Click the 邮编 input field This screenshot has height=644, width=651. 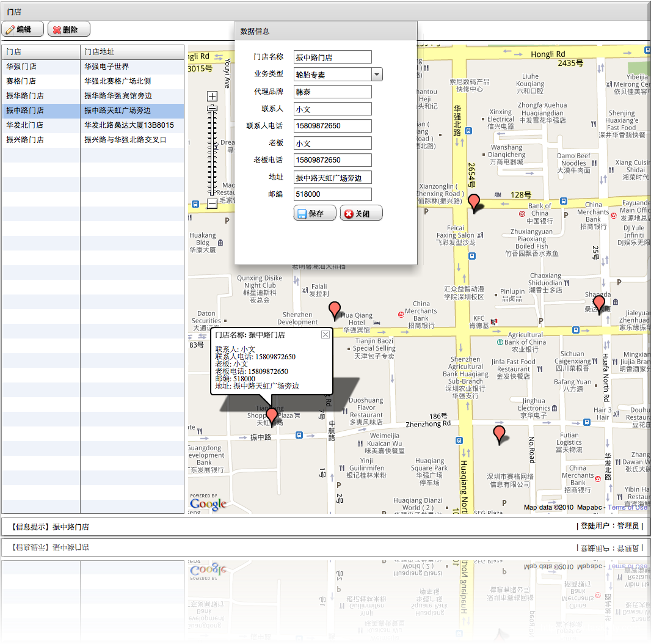click(x=333, y=194)
